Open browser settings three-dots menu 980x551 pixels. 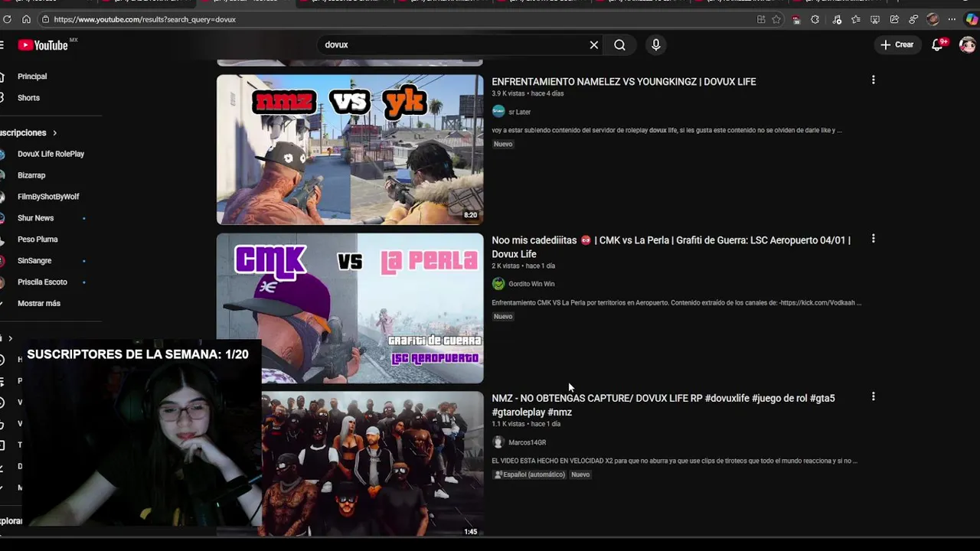952,19
